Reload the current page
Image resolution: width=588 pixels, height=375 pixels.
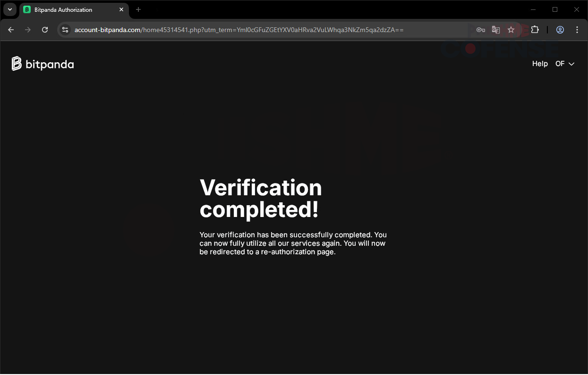tap(45, 30)
